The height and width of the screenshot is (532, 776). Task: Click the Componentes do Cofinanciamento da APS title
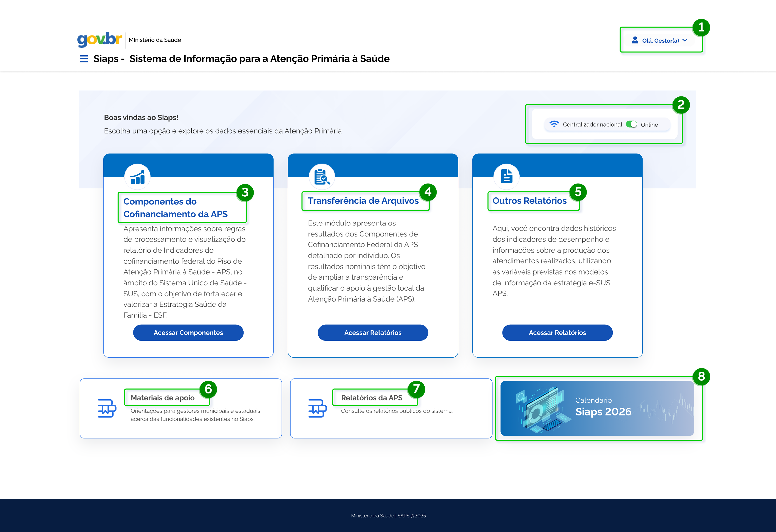176,208
